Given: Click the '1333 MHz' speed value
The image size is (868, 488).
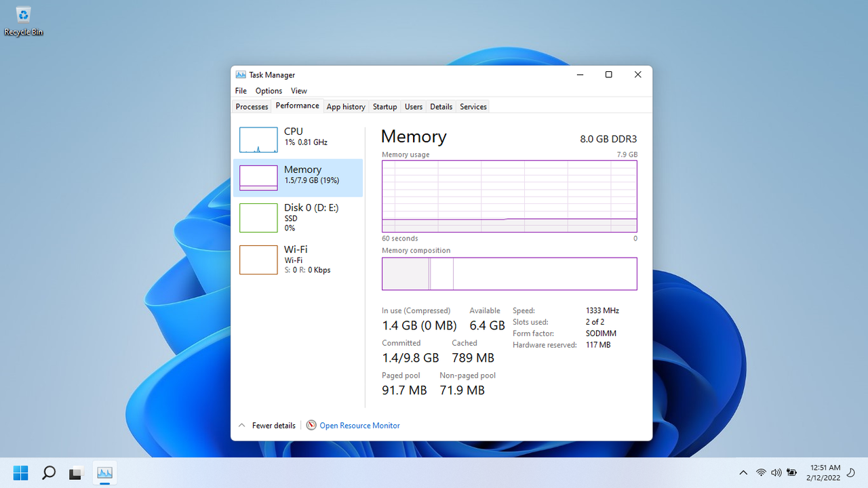Looking at the screenshot, I should (602, 310).
